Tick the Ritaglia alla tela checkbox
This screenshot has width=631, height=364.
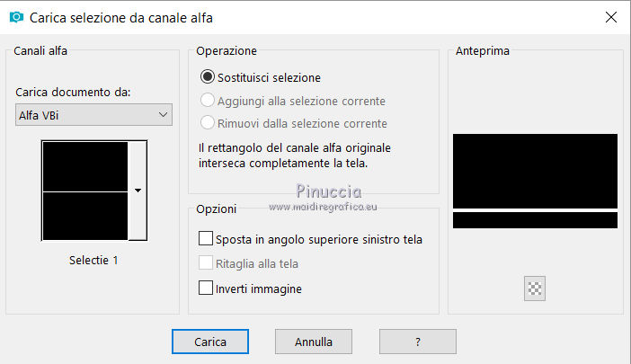pos(206,264)
